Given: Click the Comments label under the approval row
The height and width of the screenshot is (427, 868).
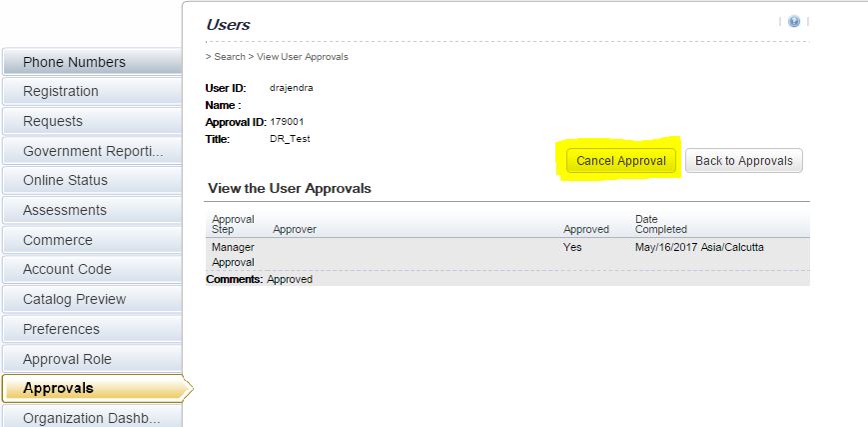Looking at the screenshot, I should [x=234, y=279].
